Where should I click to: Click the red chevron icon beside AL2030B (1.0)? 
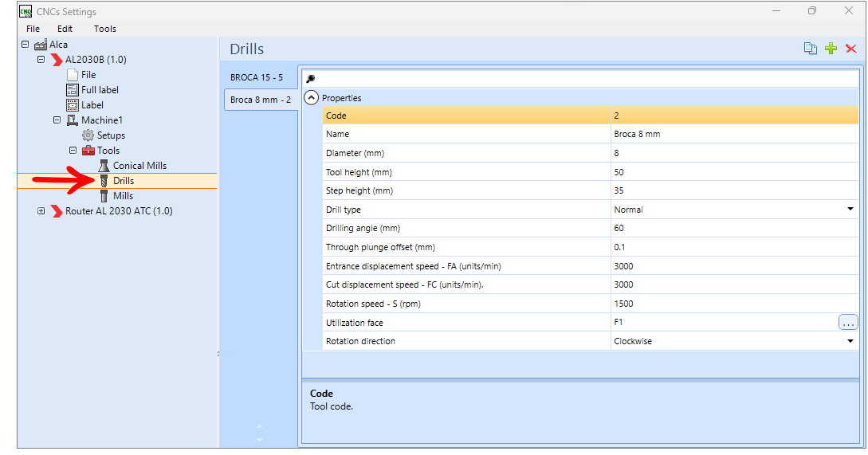click(x=57, y=60)
